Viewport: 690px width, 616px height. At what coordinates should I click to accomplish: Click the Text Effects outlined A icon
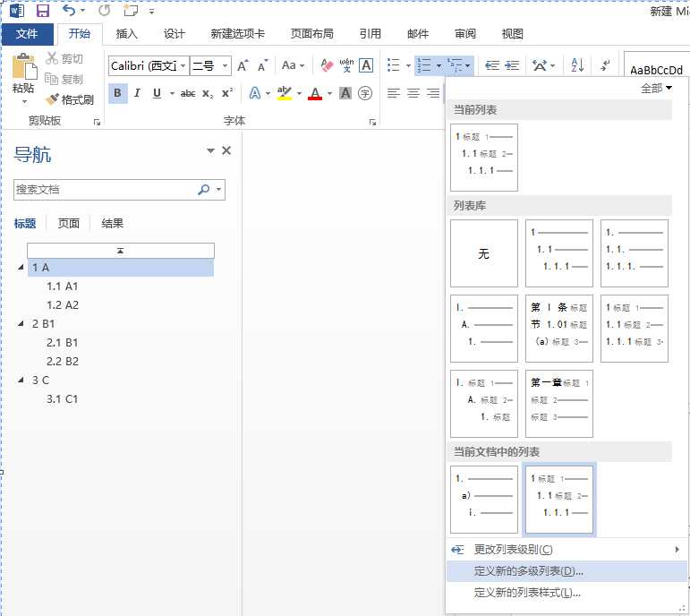(254, 93)
